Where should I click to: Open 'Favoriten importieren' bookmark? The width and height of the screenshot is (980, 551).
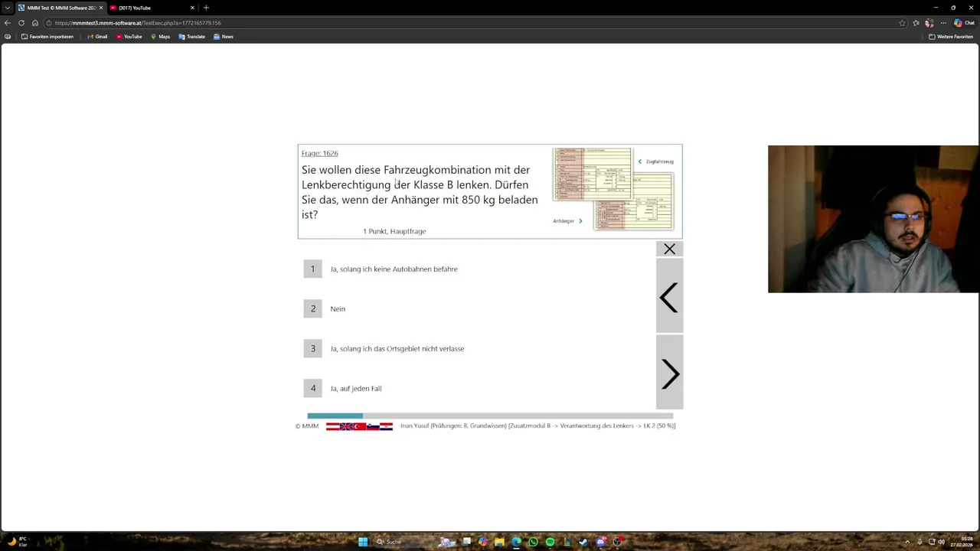point(47,37)
